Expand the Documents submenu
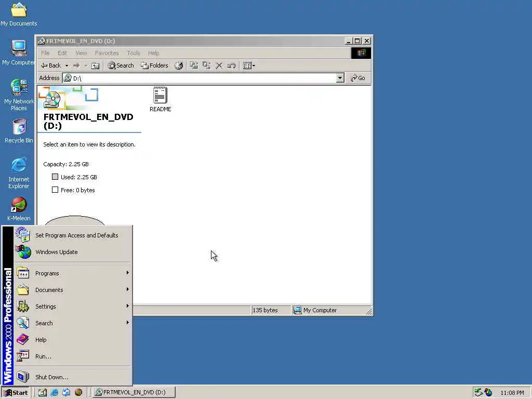Image resolution: width=532 pixels, height=399 pixels. pos(73,290)
